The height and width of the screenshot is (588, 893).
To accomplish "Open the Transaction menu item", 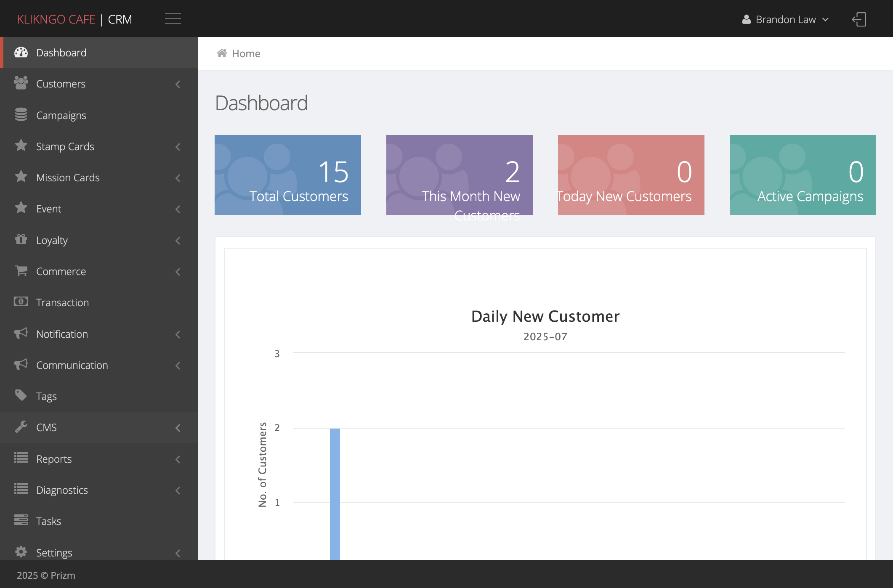I will tap(99, 302).
